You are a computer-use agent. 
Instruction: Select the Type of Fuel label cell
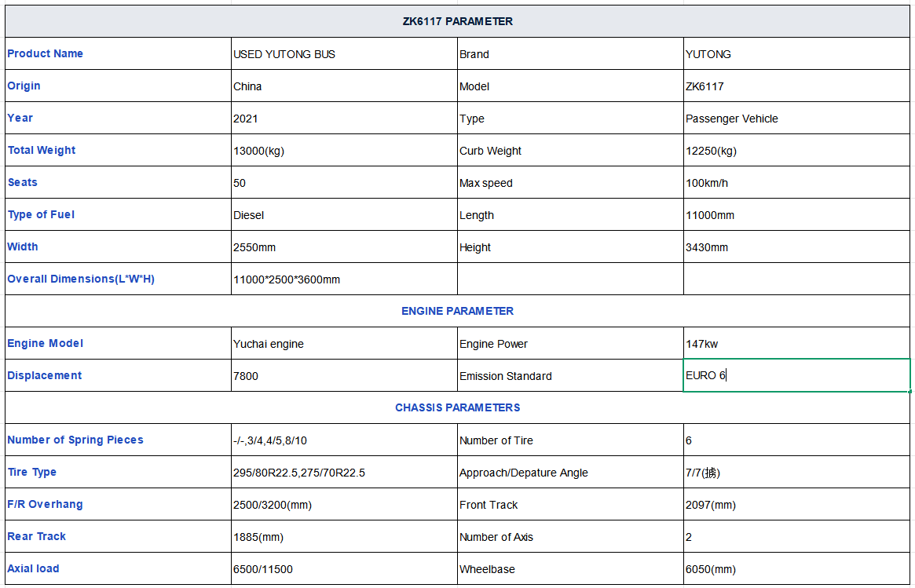tap(119, 214)
